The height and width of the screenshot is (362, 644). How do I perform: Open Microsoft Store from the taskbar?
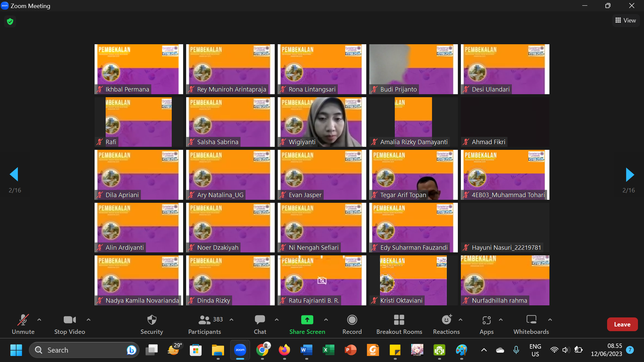pos(196,350)
